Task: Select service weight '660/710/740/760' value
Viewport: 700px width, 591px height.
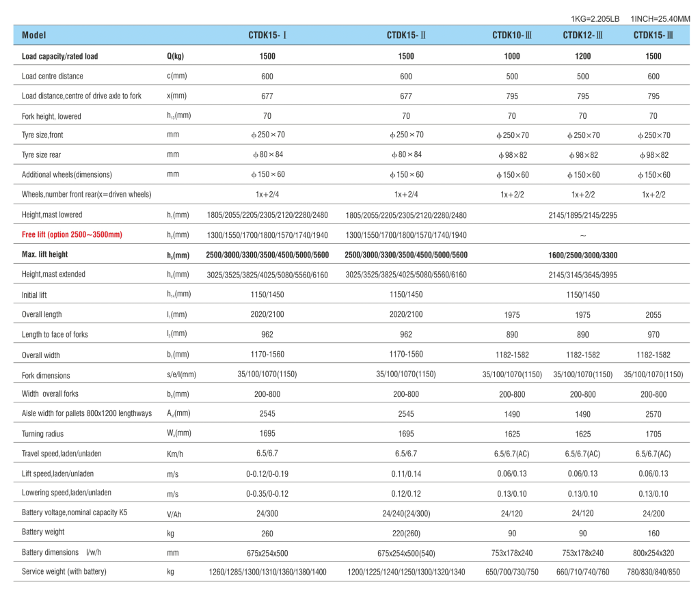Action: 582,572
